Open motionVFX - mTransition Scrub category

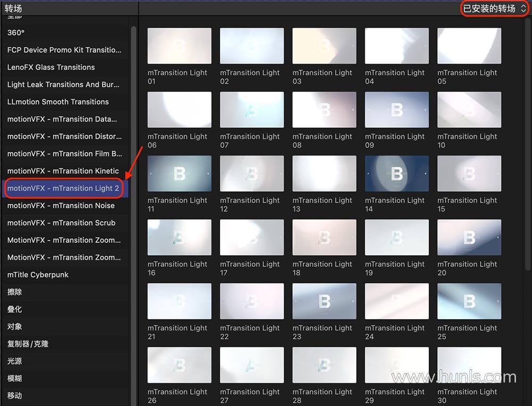click(x=65, y=223)
